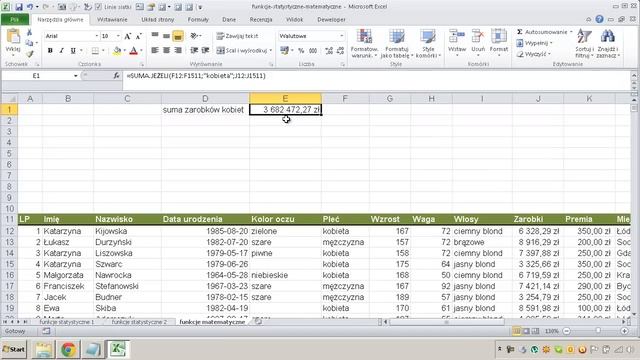The height and width of the screenshot is (360, 640).
Task: Open the Formuły ribbon tab
Action: pyautogui.click(x=198, y=20)
